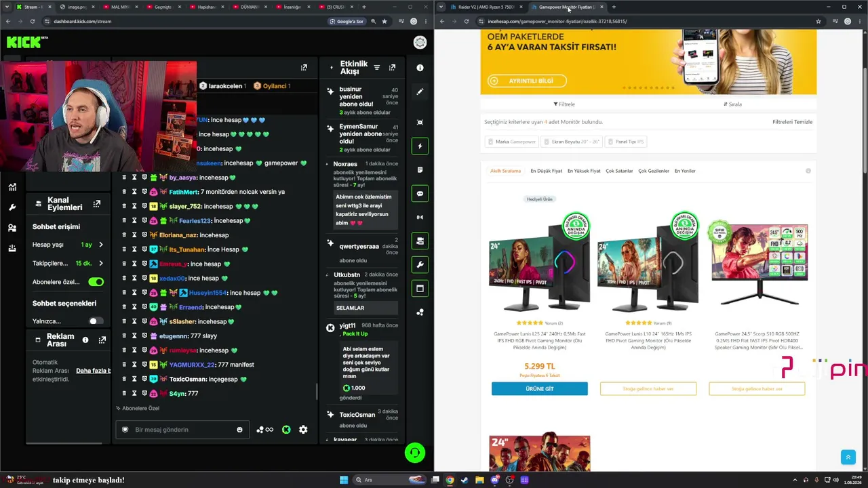Sort by En Yeniler
Screen dimensions: 868x488
point(685,171)
